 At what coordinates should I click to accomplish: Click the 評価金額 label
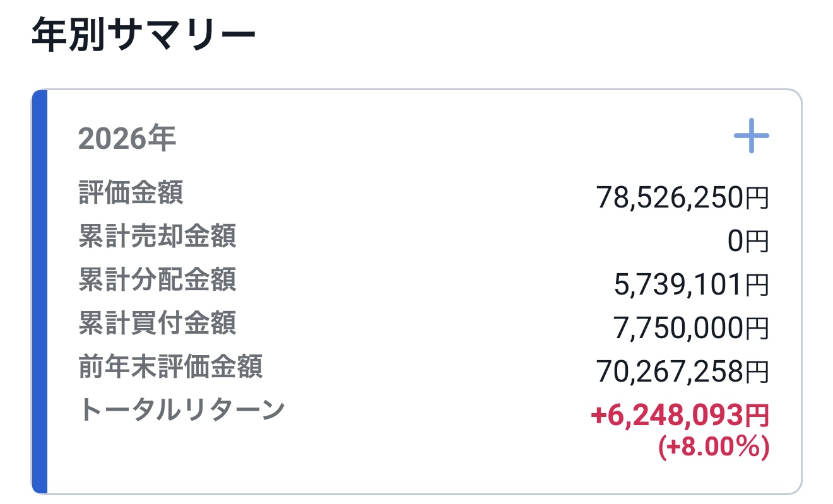[131, 192]
